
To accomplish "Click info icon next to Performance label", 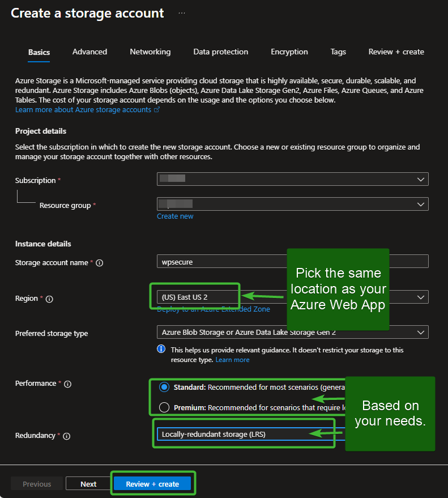I will pyautogui.click(x=67, y=384).
